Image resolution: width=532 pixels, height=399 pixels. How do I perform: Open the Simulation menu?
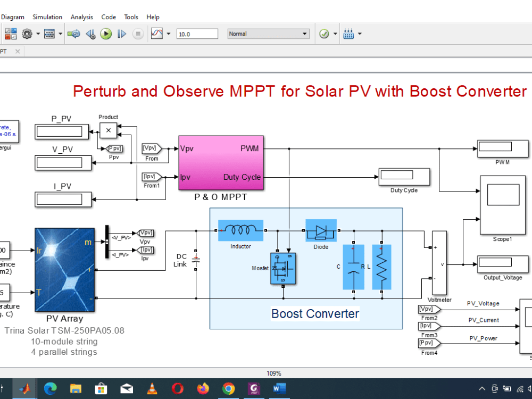coord(47,16)
